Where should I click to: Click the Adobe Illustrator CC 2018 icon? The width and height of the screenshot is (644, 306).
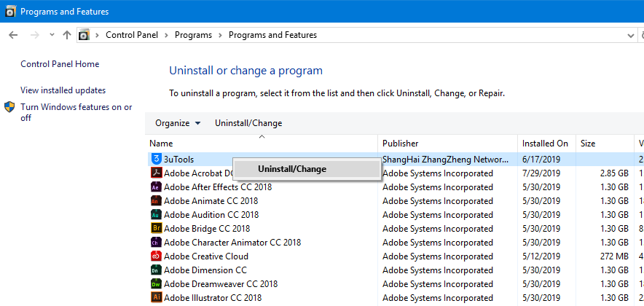coord(156,298)
